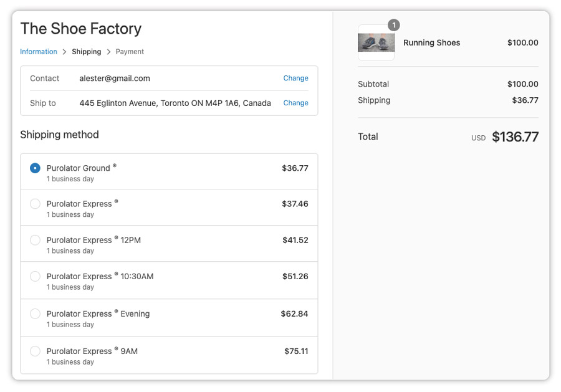Select Purolator Express 12PM shipping
The image size is (561, 392).
(x=35, y=242)
